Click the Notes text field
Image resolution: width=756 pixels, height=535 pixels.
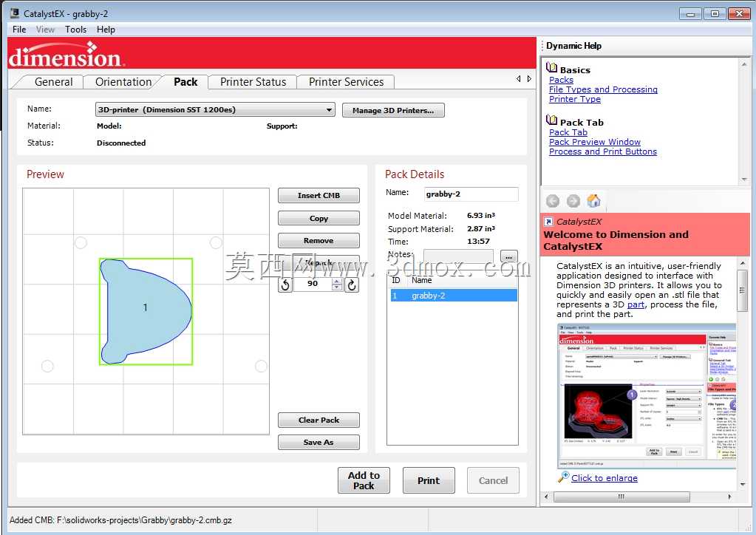458,256
